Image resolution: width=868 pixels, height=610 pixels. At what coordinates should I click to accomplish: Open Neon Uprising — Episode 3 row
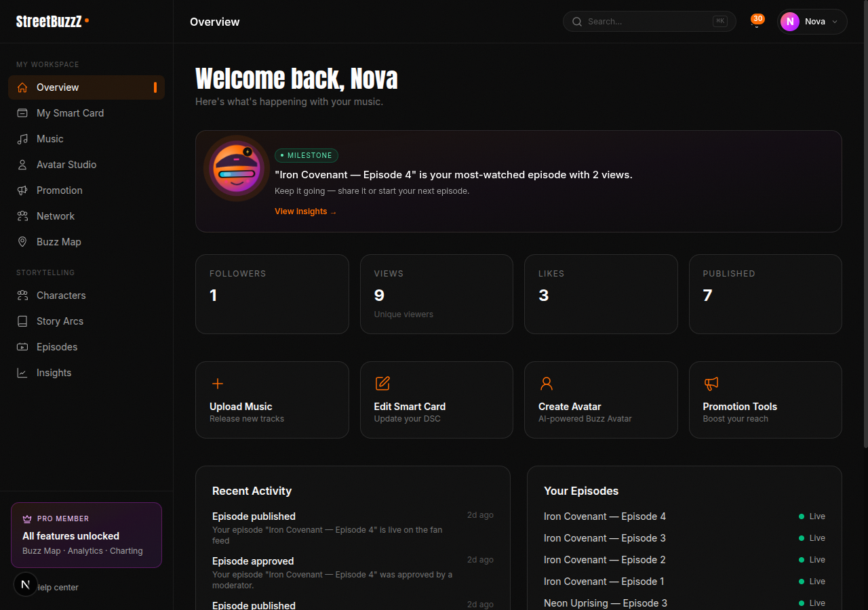[684, 603]
